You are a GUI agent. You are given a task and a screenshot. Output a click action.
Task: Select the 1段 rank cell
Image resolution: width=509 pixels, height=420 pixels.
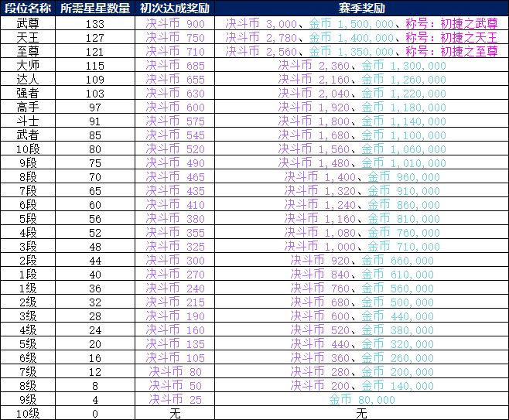[x=28, y=275]
